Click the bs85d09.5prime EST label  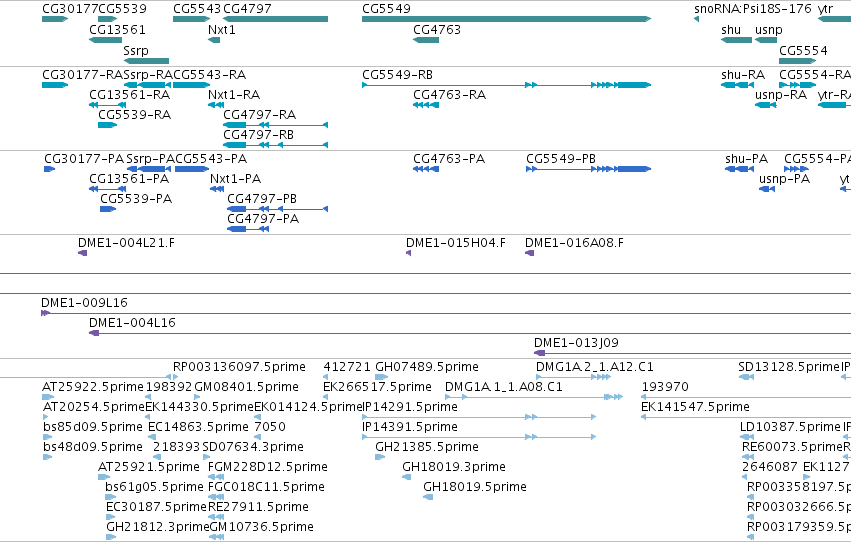93,427
